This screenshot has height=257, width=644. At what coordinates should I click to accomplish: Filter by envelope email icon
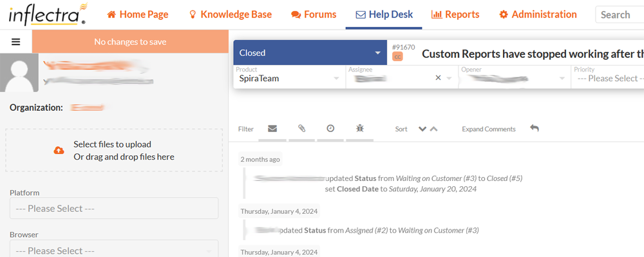(272, 129)
